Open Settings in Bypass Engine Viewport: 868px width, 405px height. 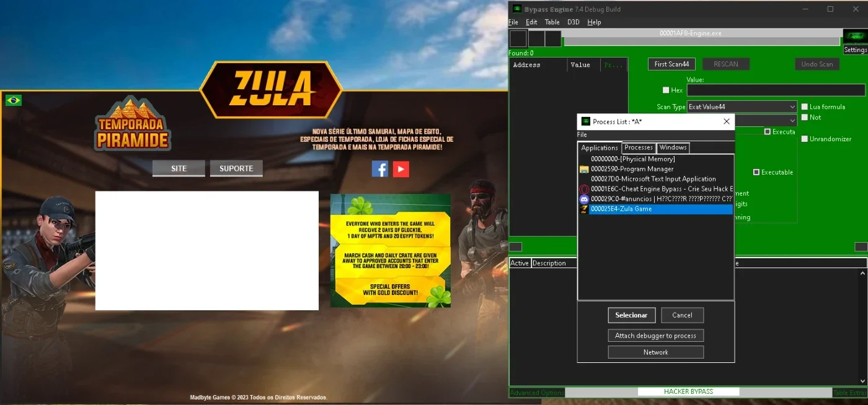click(855, 50)
